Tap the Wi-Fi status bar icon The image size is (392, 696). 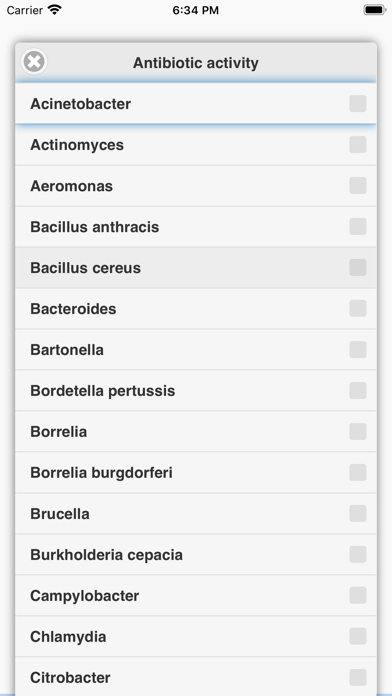click(55, 10)
